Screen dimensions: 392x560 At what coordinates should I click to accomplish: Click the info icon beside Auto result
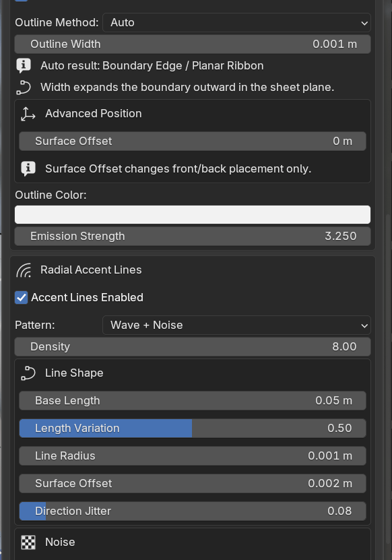pyautogui.click(x=24, y=66)
